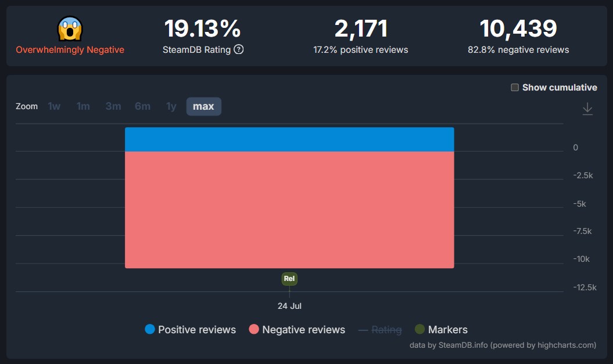The height and width of the screenshot is (364, 613).
Task: Select the 3m zoom option
Action: click(113, 106)
